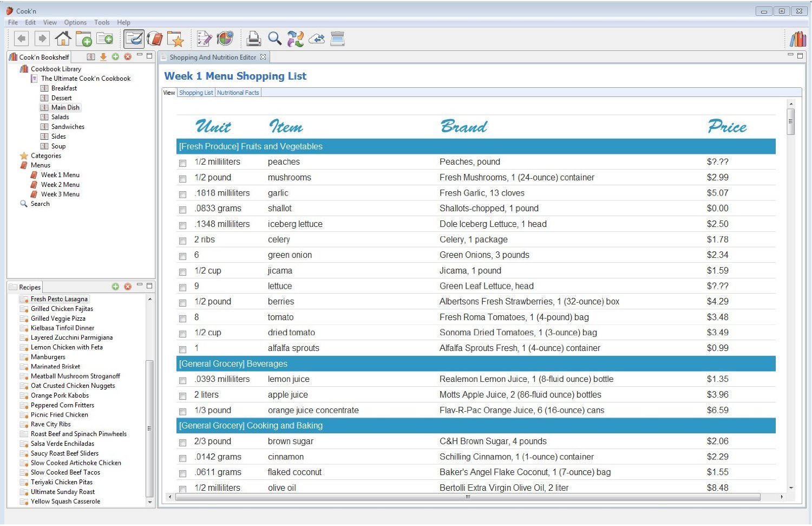812x526 pixels.
Task: Tick the checkbox for apple juice
Action: click(183, 396)
